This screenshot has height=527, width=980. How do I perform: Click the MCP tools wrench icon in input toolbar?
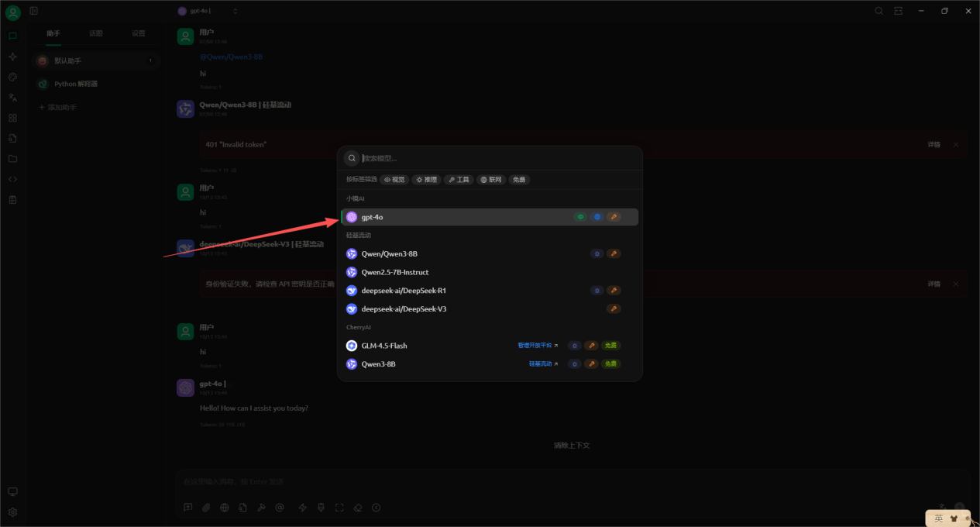(x=261, y=508)
